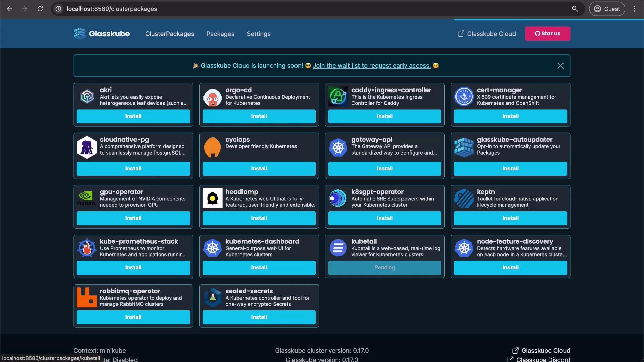Click the node-feature-discovery wheel icon
The height and width of the screenshot is (362, 644).
[464, 248]
